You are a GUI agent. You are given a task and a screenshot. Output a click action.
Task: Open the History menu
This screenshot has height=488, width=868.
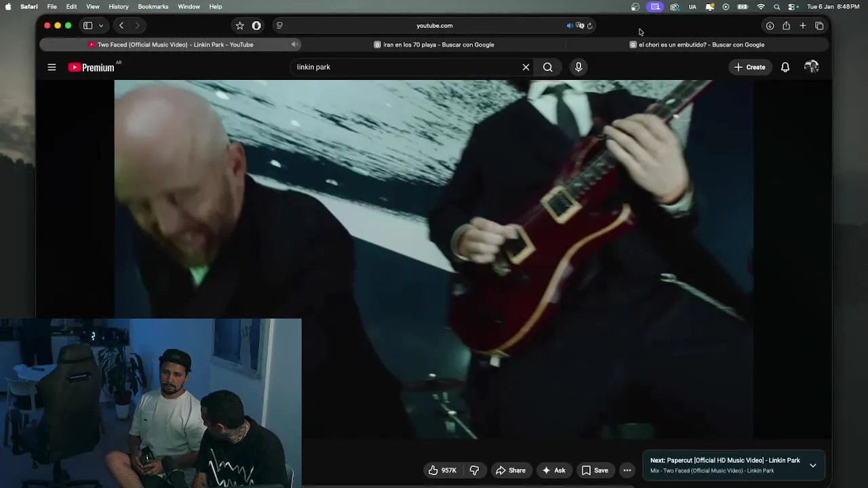[x=119, y=7]
